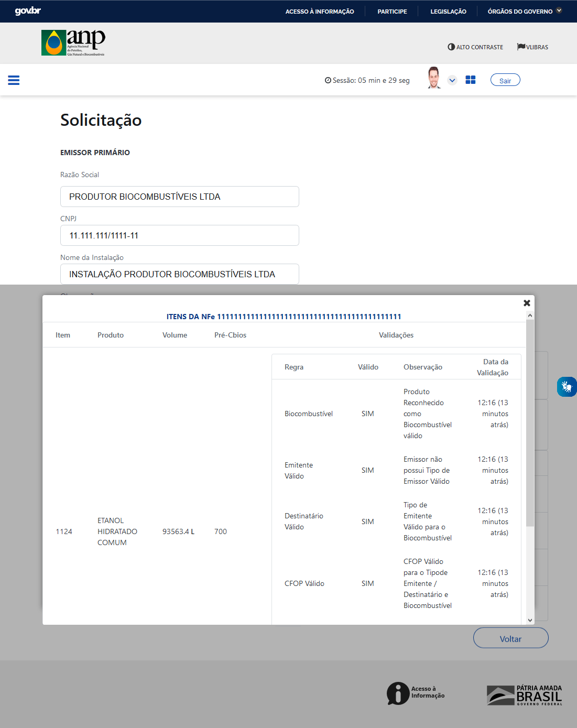Click the user avatar photo
The width and height of the screenshot is (577, 728).
(433, 78)
